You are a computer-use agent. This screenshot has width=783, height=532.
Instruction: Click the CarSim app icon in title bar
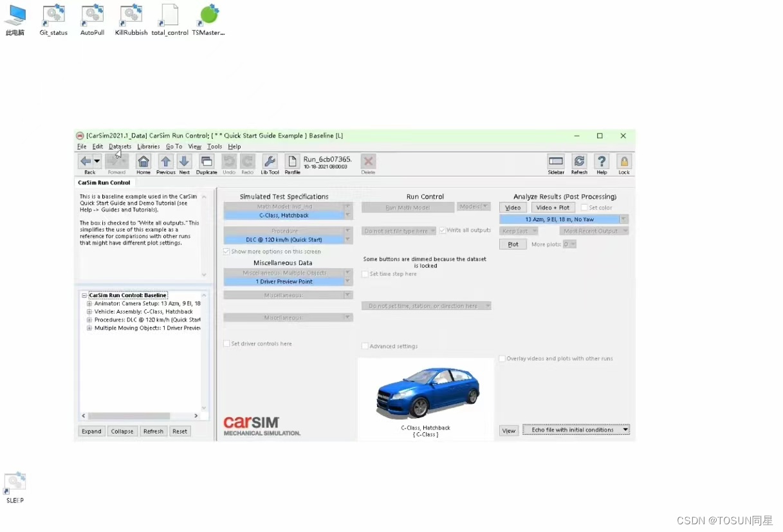click(80, 136)
